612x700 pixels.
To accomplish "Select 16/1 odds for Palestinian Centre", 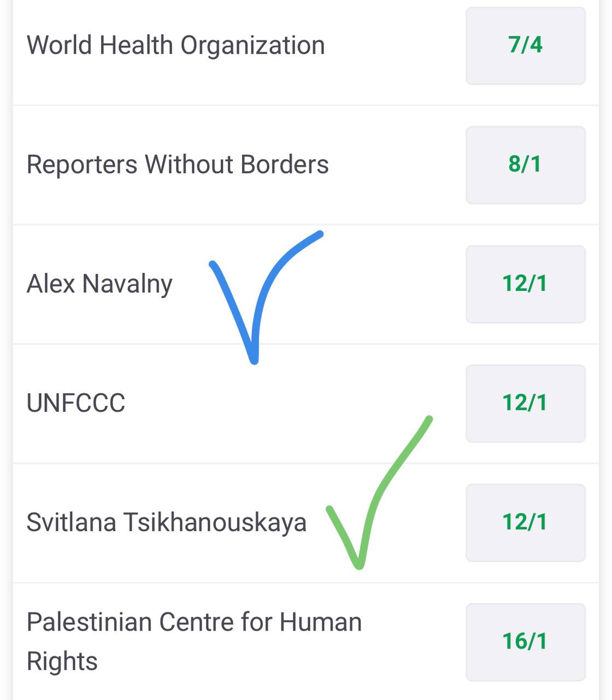I will click(525, 641).
